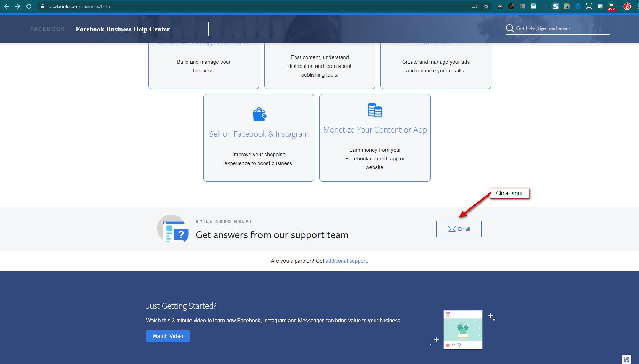Follow the 'additional support' partner link
This screenshot has width=639, height=364.
click(x=346, y=261)
